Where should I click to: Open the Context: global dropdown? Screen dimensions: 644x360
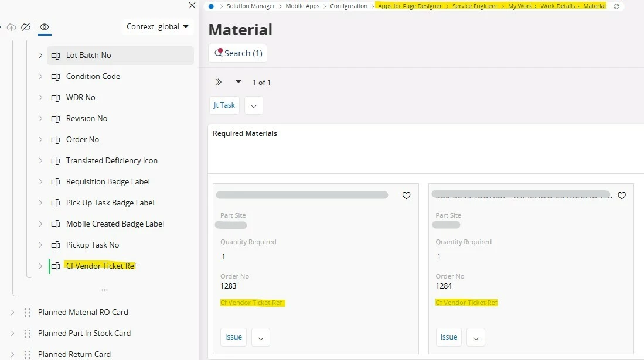click(158, 26)
